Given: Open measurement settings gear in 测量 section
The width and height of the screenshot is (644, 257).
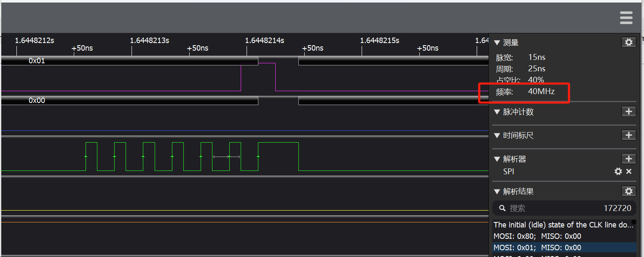Looking at the screenshot, I should [629, 42].
